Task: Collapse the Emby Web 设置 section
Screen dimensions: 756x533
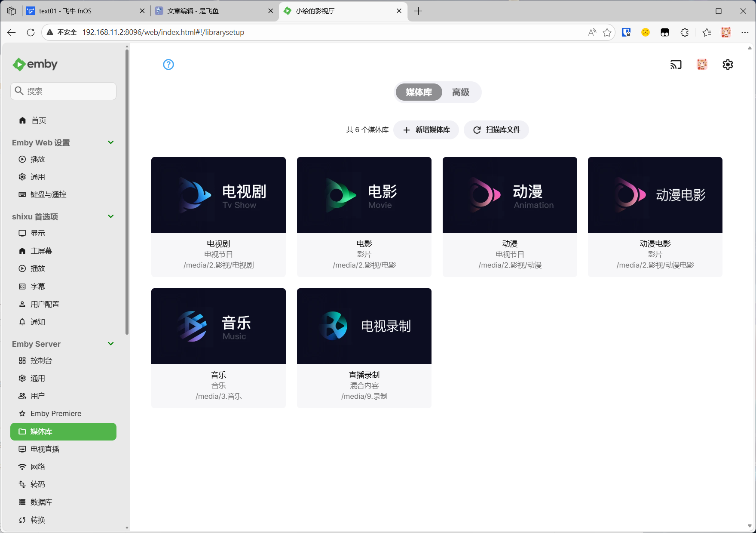Action: pos(110,142)
